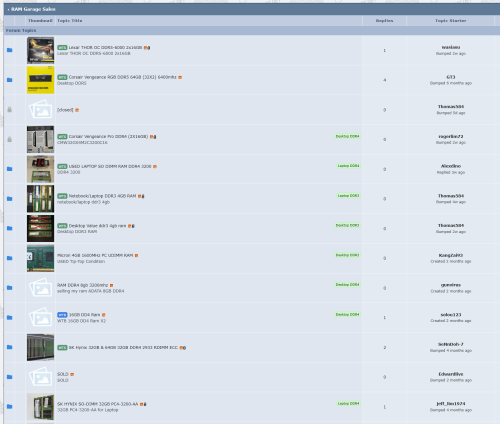Click the Topic Starter column header
Image resolution: width=500 pixels, height=424 pixels.
point(451,21)
